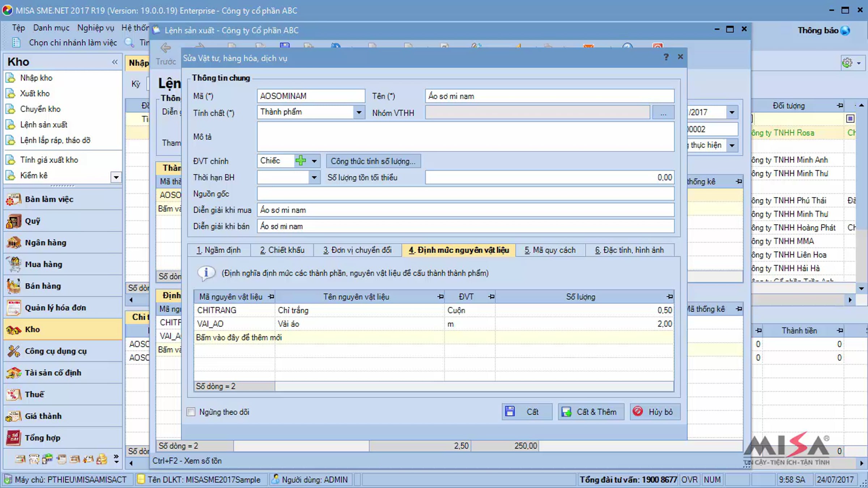868x488 pixels.
Task: Click the Trước back arrow icon
Action: (x=166, y=48)
